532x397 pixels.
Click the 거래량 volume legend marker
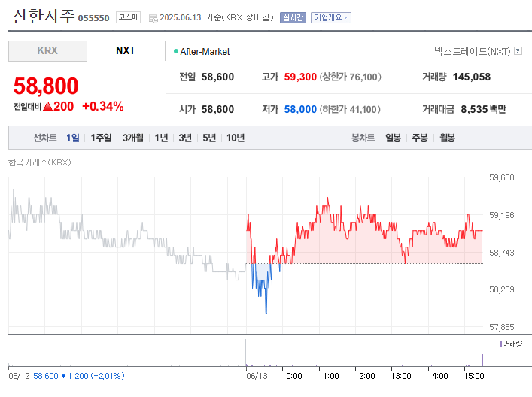[x=500, y=344]
